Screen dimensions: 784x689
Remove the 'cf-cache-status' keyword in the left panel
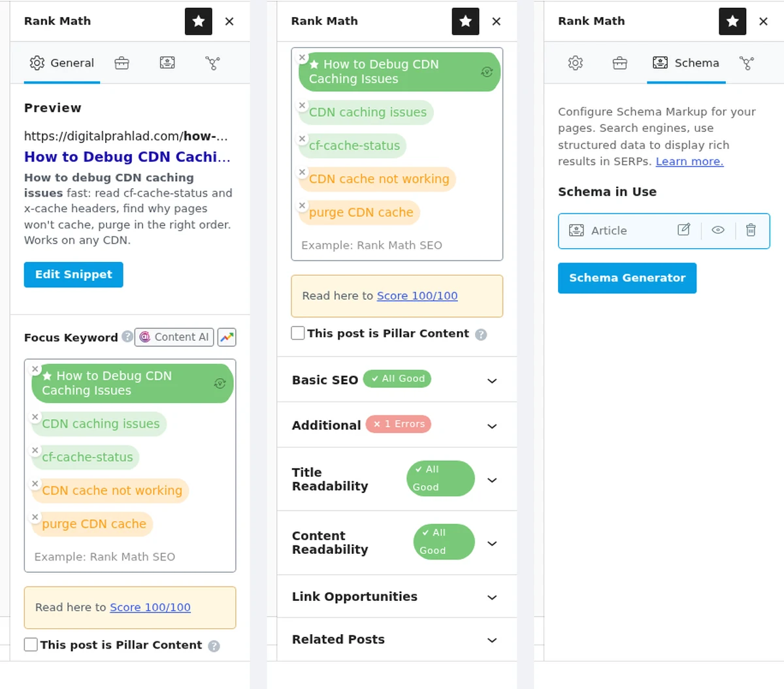point(35,450)
